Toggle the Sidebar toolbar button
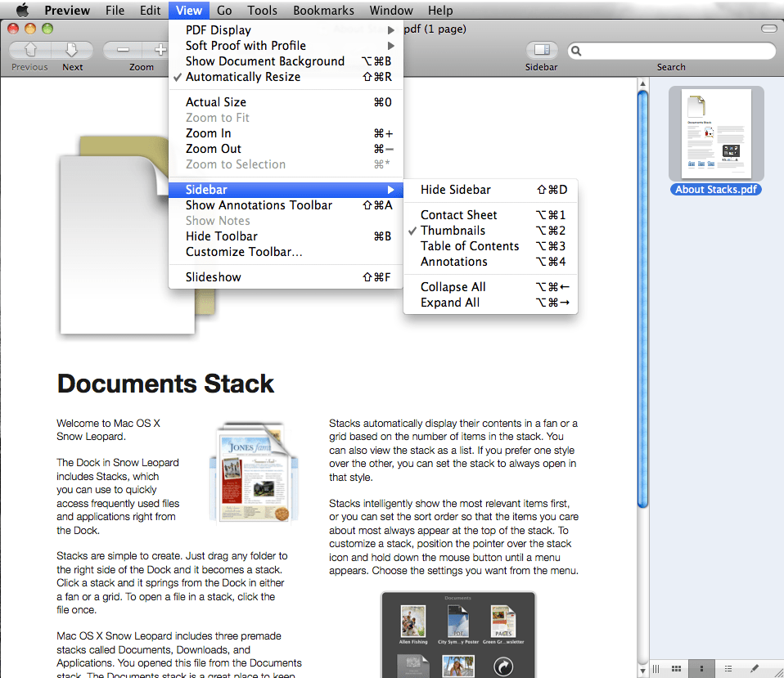This screenshot has width=784, height=678. tap(542, 50)
